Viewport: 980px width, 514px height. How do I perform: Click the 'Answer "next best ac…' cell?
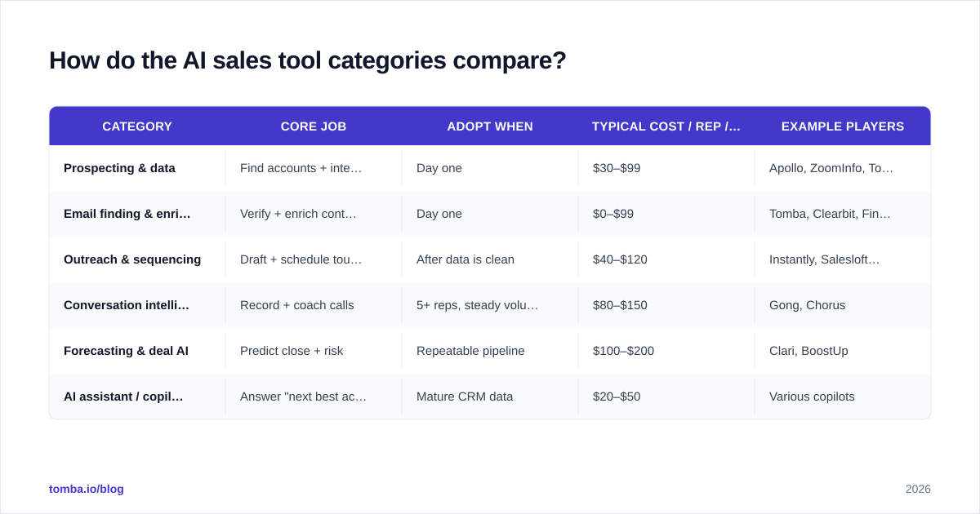point(314,397)
